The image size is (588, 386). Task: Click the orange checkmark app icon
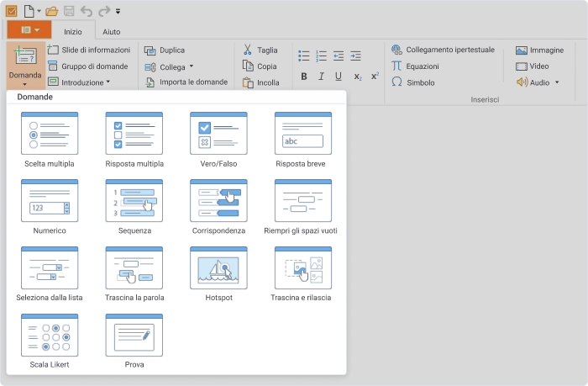[12, 11]
